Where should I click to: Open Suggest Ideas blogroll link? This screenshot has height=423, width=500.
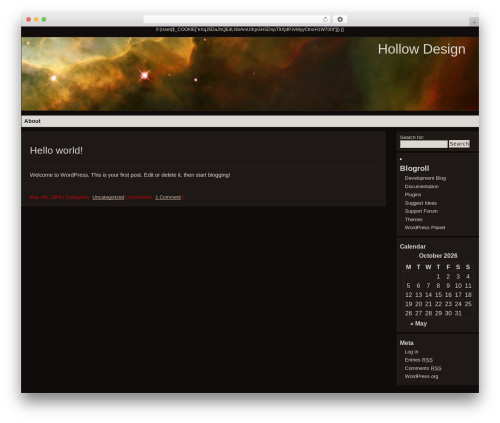click(420, 203)
